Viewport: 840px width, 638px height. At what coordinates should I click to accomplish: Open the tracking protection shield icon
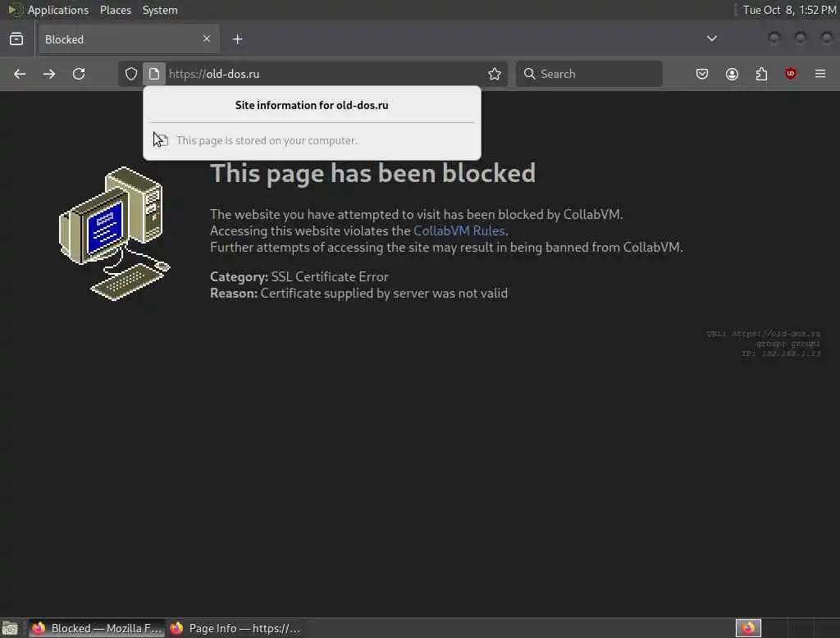(x=131, y=74)
